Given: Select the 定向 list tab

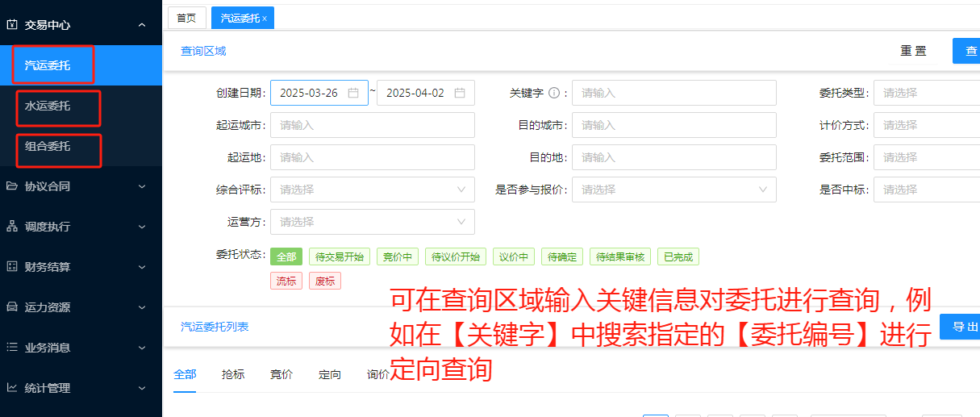Looking at the screenshot, I should click(x=330, y=374).
